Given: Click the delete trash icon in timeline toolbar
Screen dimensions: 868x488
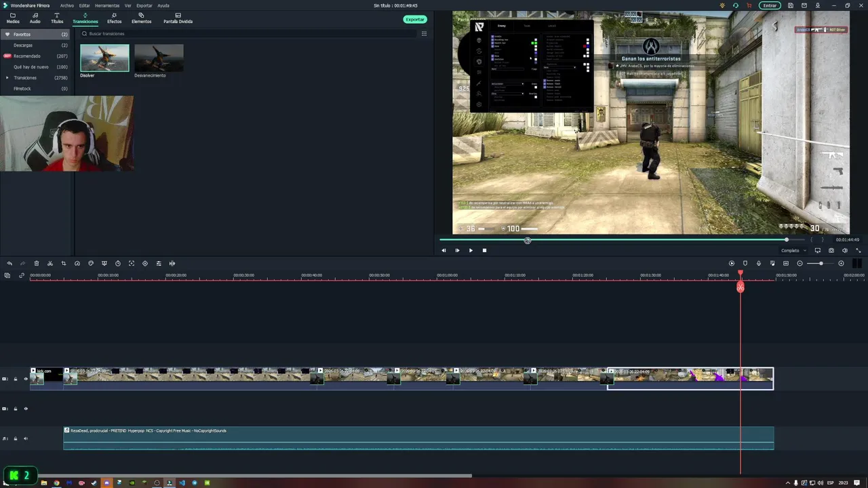Looking at the screenshot, I should coord(37,263).
